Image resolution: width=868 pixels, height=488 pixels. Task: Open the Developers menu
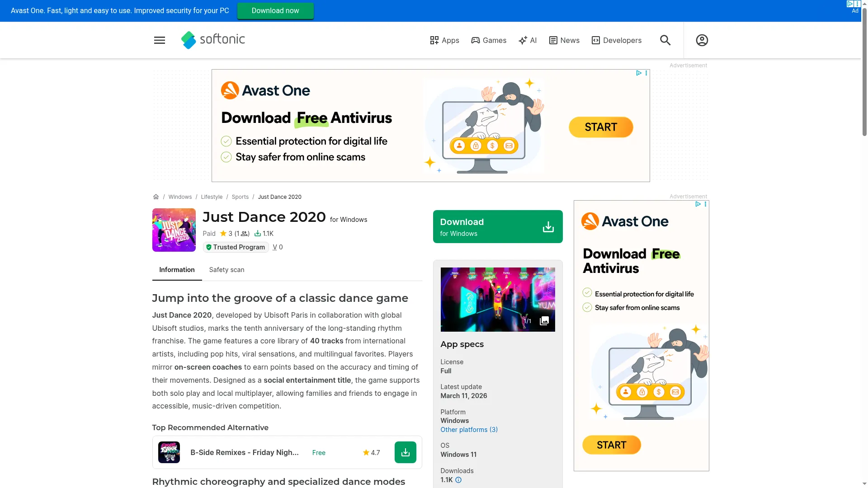pos(617,40)
